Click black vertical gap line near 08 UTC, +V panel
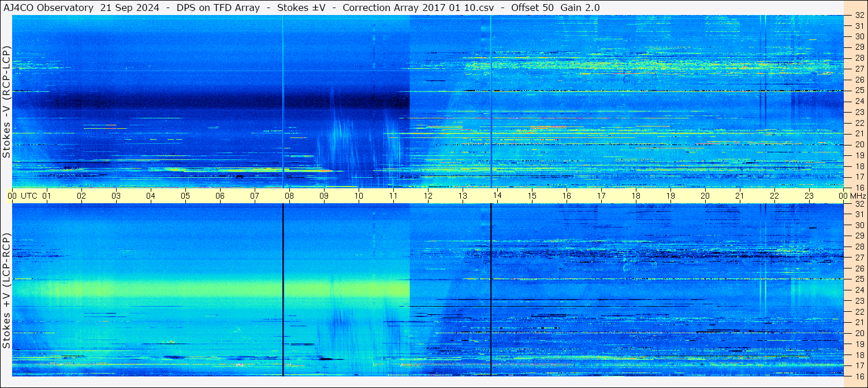Screen dimensions: 868x388 pos(283,290)
